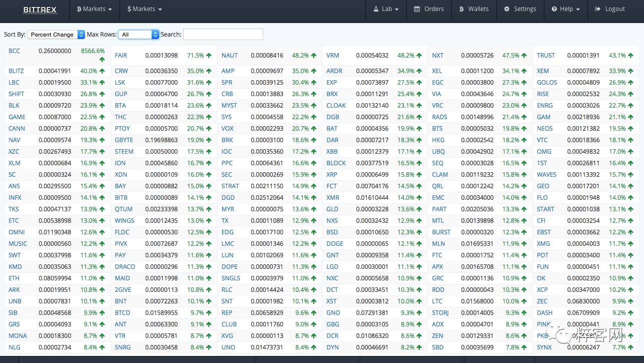Go to Wallets page
The image size is (644, 363).
click(473, 9)
